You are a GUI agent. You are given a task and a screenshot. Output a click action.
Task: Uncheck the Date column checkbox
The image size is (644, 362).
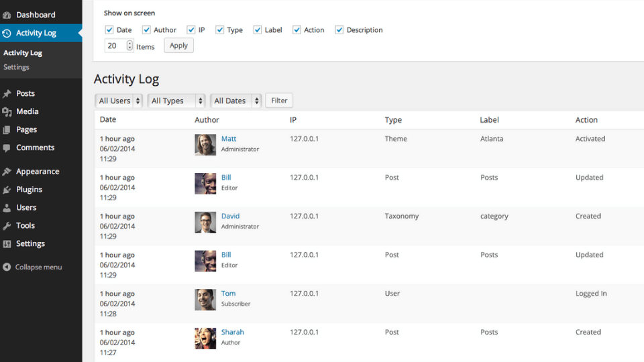pos(109,30)
